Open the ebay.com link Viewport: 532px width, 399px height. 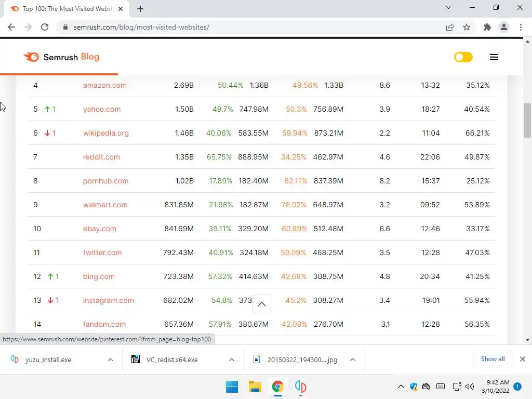(99, 229)
